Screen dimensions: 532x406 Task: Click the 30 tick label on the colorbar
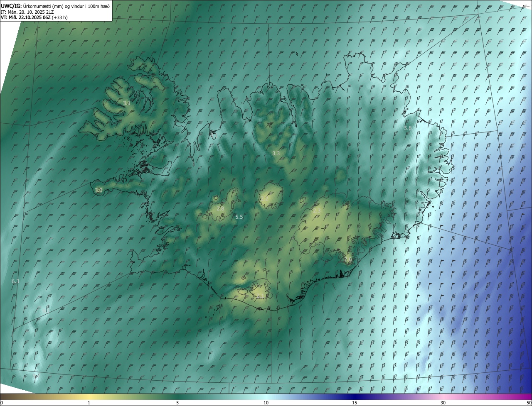[x=443, y=403]
